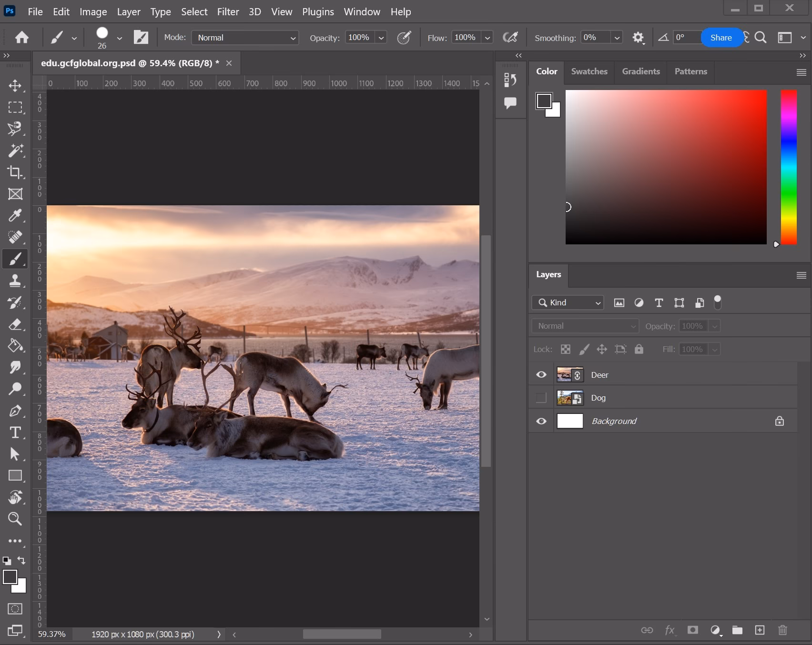
Task: Switch to the Swatches tab
Action: pos(589,71)
